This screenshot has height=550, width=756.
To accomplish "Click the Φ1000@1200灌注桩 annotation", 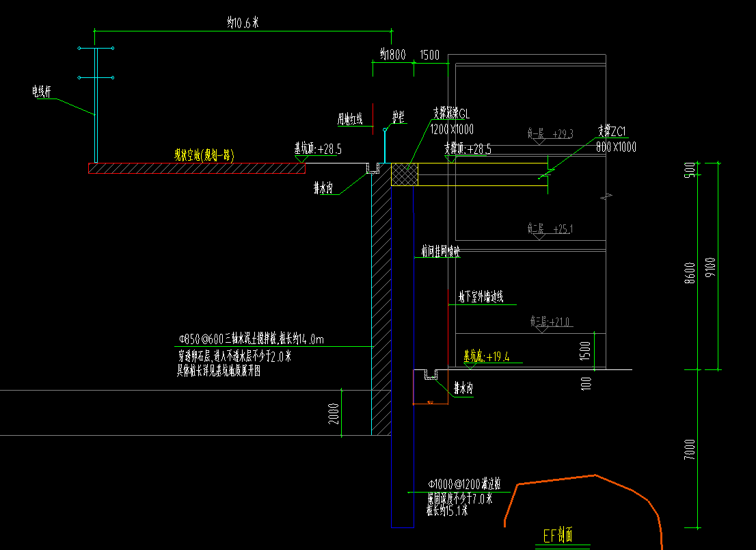I will (x=464, y=483).
